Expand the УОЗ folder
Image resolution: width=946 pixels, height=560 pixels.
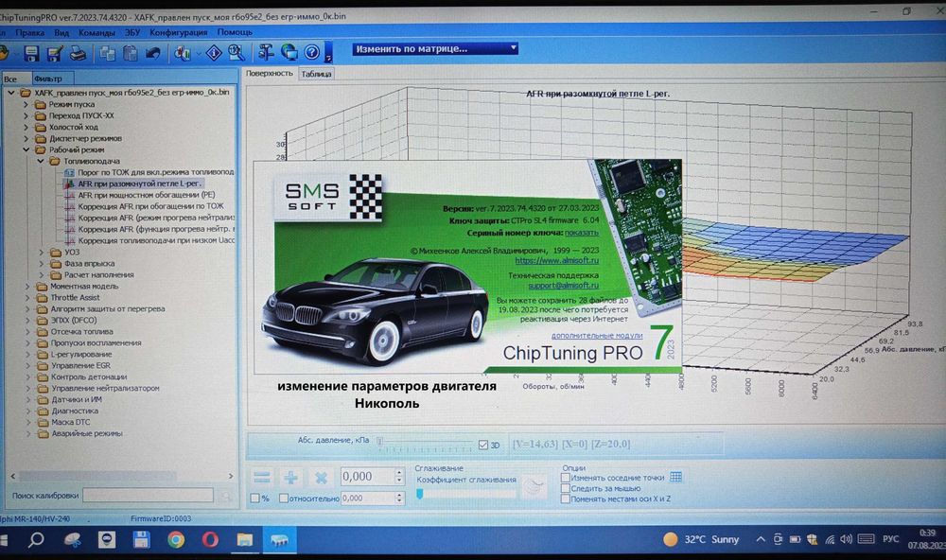(41, 252)
